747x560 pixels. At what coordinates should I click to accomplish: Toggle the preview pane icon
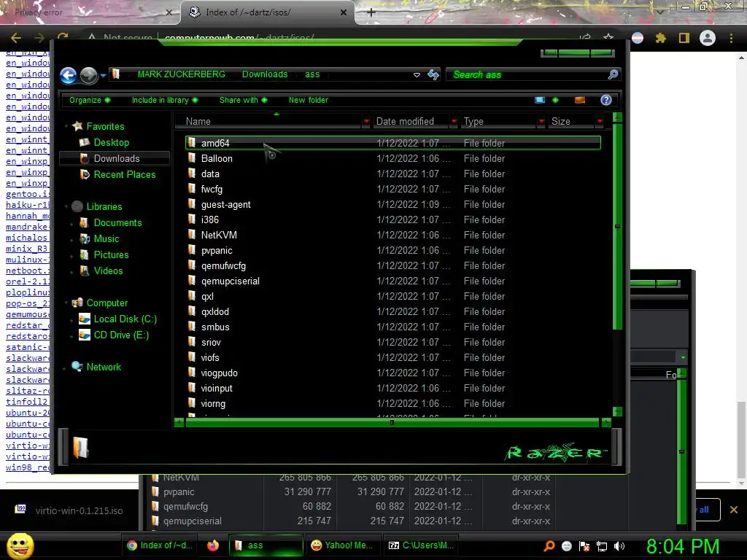coord(580,100)
